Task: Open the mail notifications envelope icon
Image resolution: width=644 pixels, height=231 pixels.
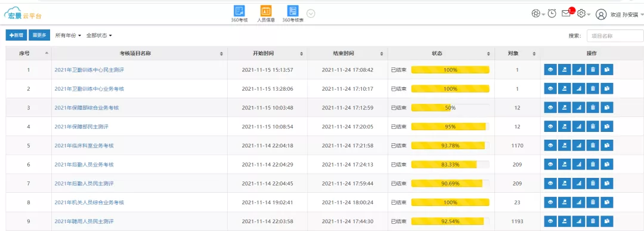Action: 566,14
